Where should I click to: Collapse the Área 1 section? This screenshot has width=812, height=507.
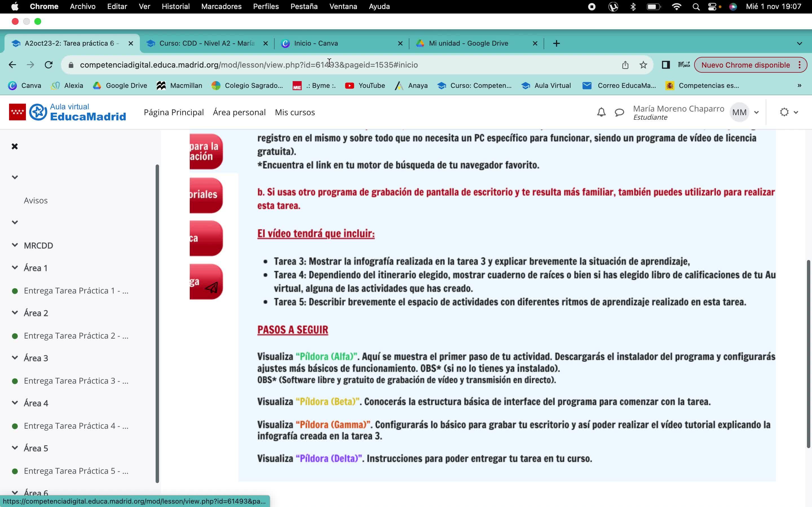point(15,268)
